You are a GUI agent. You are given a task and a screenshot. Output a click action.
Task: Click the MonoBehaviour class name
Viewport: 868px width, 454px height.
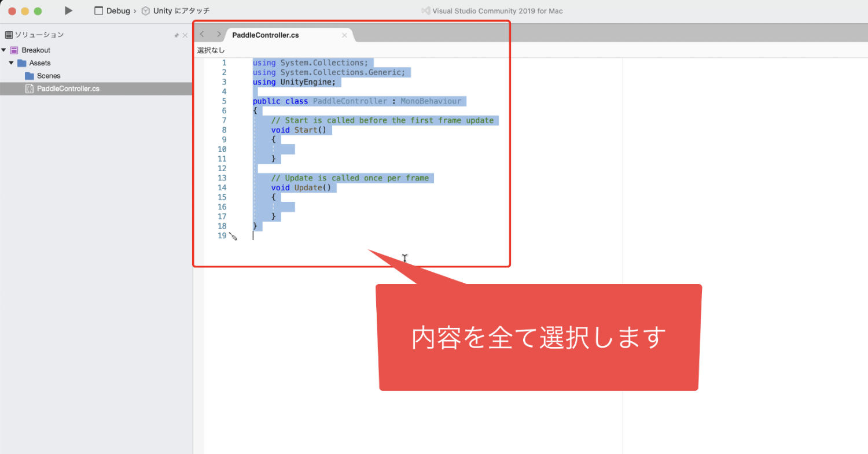pos(431,101)
